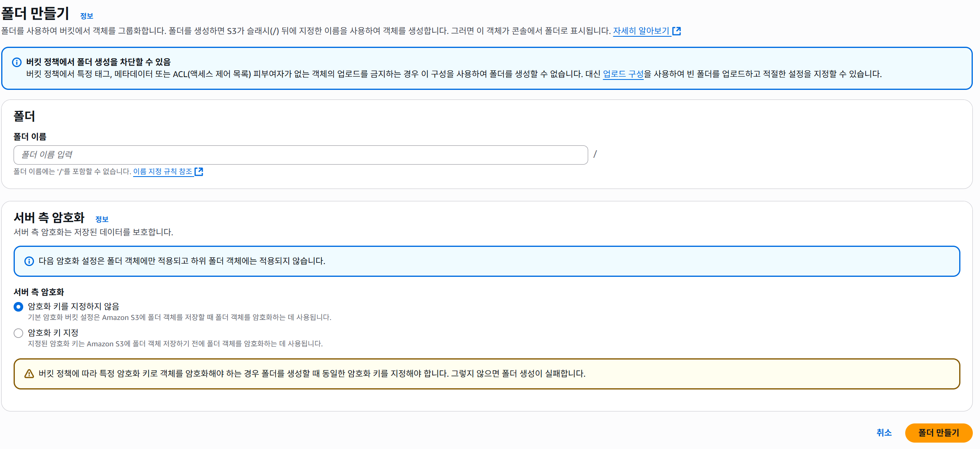This screenshot has height=449, width=980.
Task: Click external link icon next to 이름 지정 규칙 참조
Action: (x=199, y=172)
